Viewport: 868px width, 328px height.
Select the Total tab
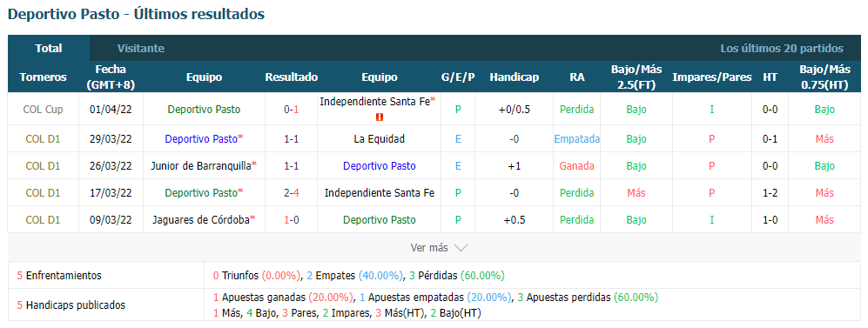(x=49, y=48)
